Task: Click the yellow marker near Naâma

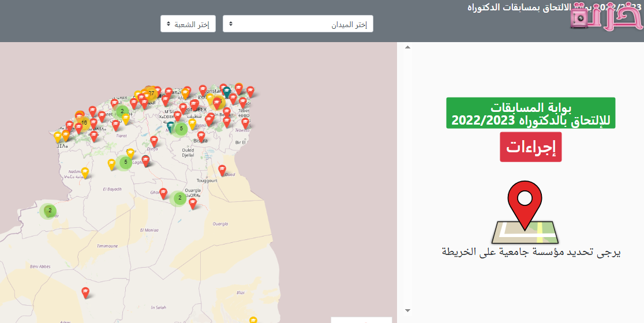Action: click(x=85, y=172)
